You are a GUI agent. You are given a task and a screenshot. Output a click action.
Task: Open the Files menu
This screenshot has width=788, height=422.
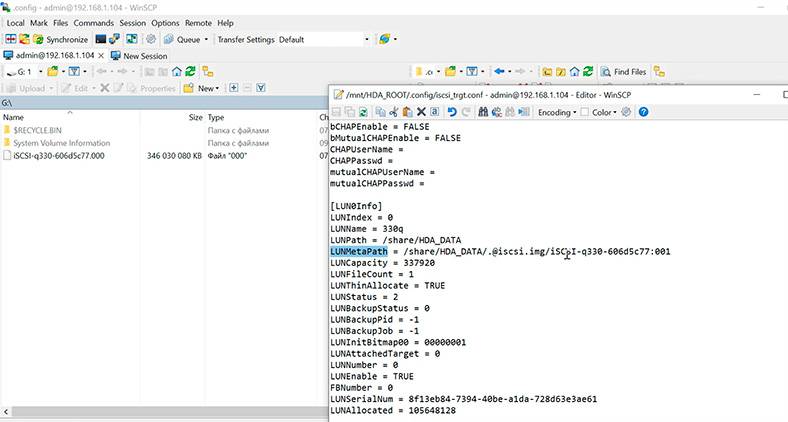60,23
